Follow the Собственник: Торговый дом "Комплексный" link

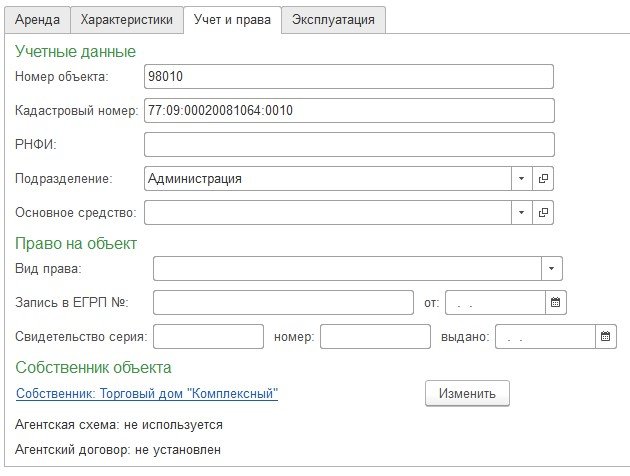coord(147,394)
